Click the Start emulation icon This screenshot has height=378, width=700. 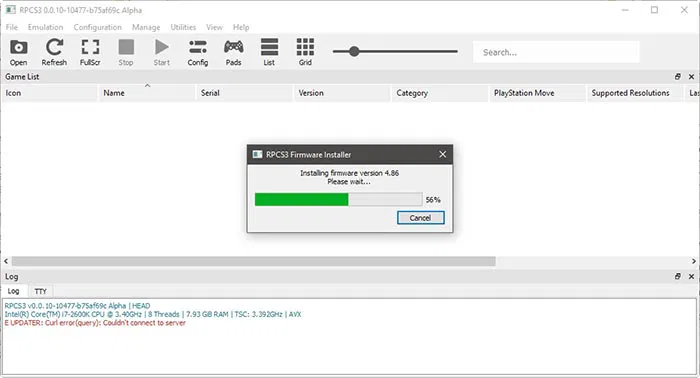(162, 52)
